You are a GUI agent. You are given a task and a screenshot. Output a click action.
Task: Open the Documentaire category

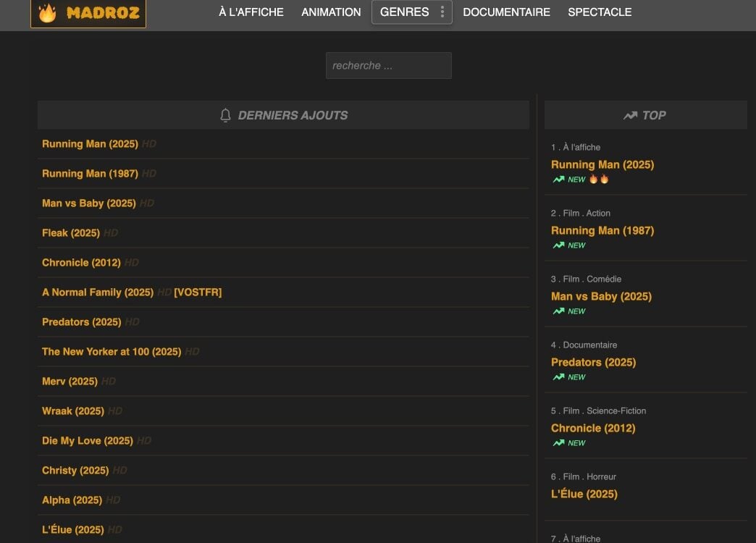506,12
